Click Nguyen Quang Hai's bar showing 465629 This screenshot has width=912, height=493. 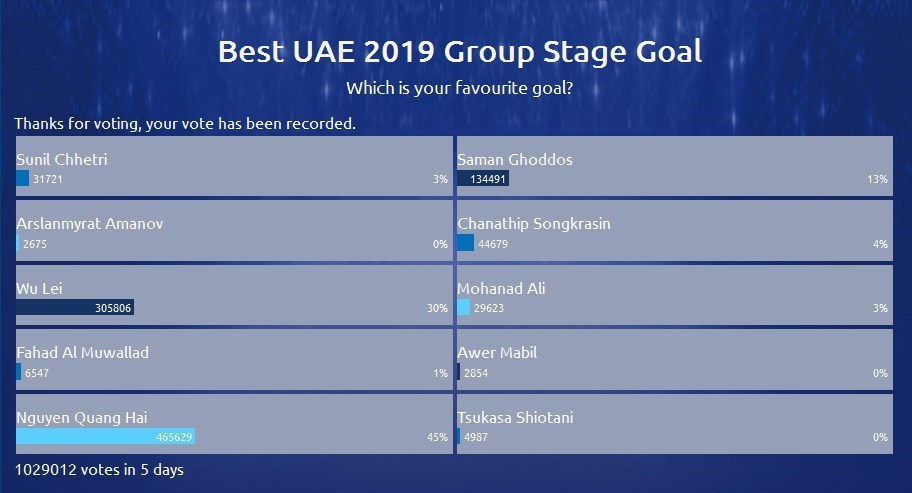point(105,437)
